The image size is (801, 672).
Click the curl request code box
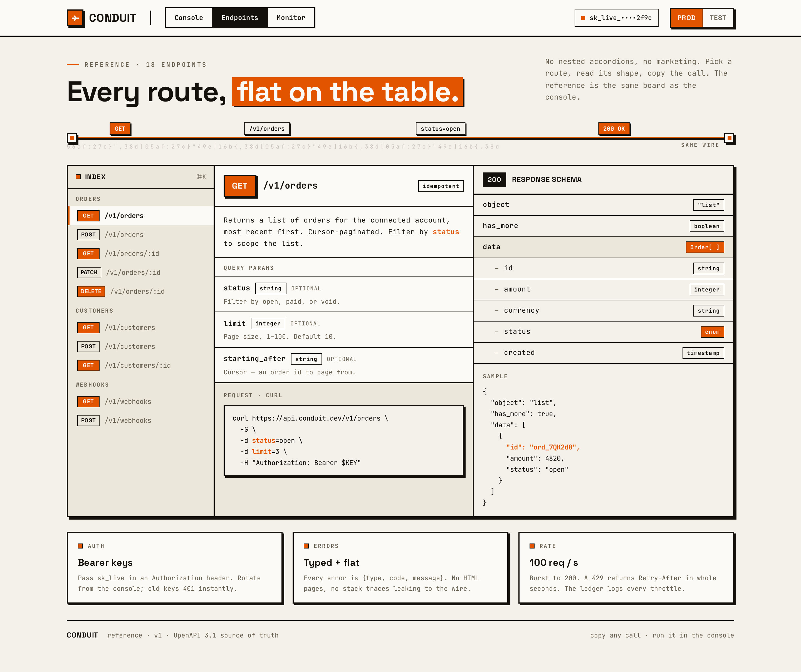tap(344, 441)
